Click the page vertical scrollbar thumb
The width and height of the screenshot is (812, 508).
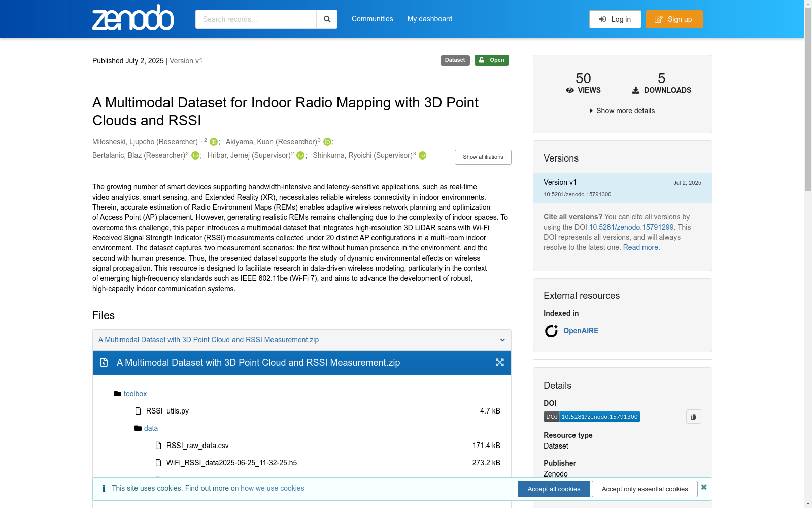808,99
